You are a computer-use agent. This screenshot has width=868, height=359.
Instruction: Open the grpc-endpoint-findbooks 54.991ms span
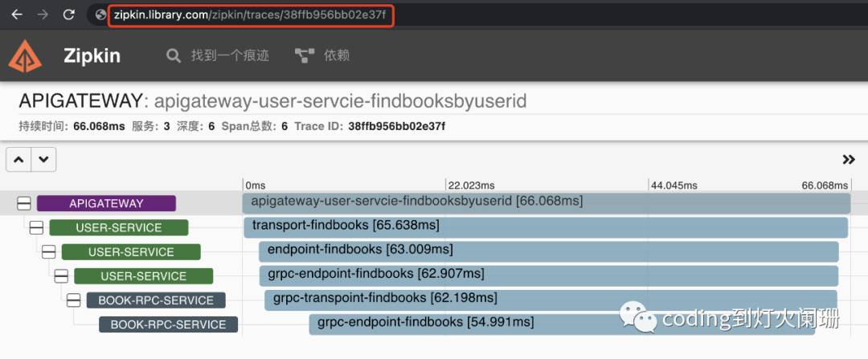(x=562, y=324)
